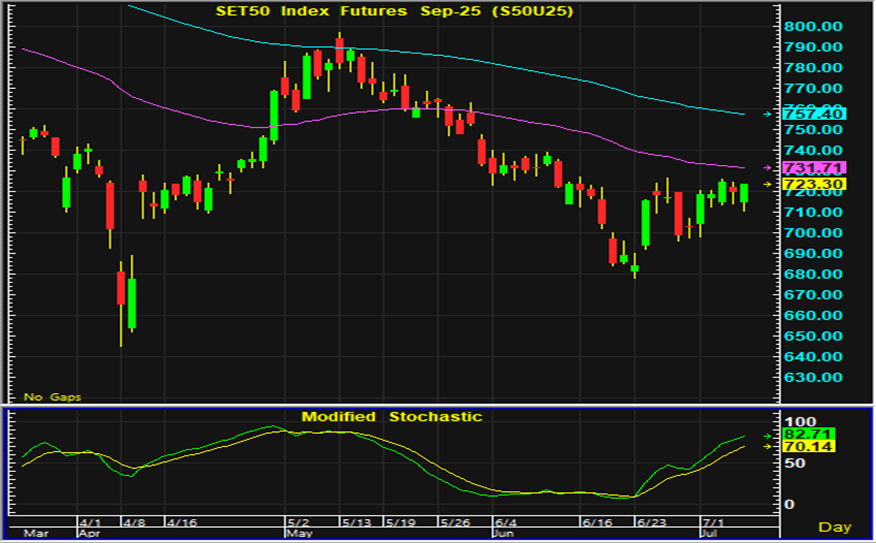Click the Modified Stochastic panel title
Viewport: 876px width, 543px height.
tap(392, 416)
